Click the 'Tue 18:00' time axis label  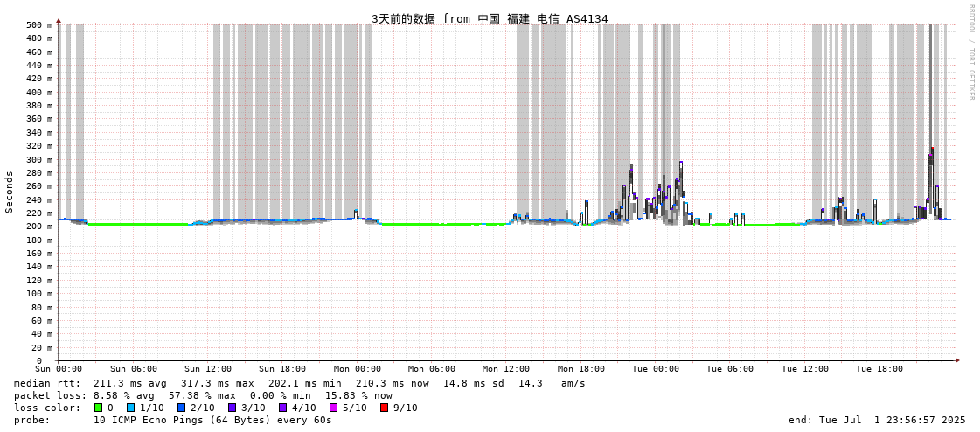coord(880,369)
